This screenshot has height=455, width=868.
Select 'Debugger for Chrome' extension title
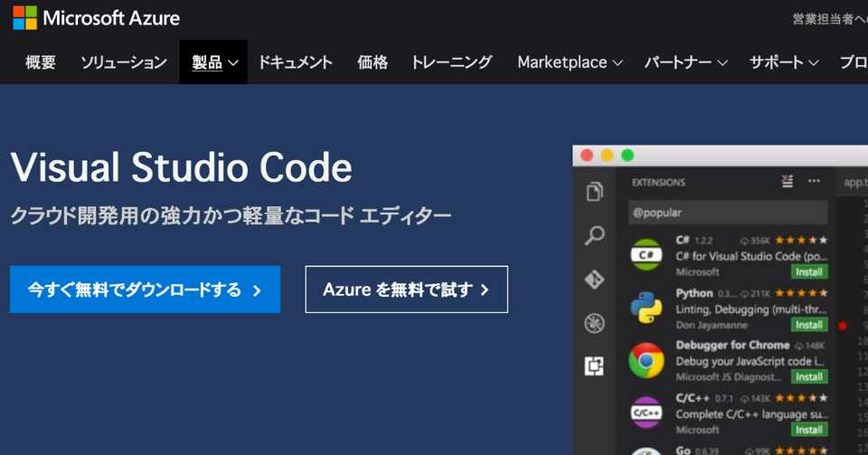(x=732, y=345)
